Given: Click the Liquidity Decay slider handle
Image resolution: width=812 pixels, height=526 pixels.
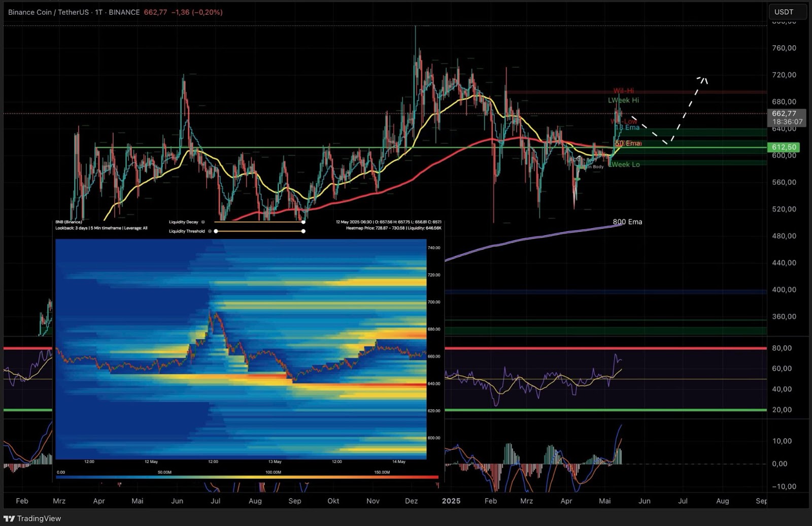Looking at the screenshot, I should point(303,222).
